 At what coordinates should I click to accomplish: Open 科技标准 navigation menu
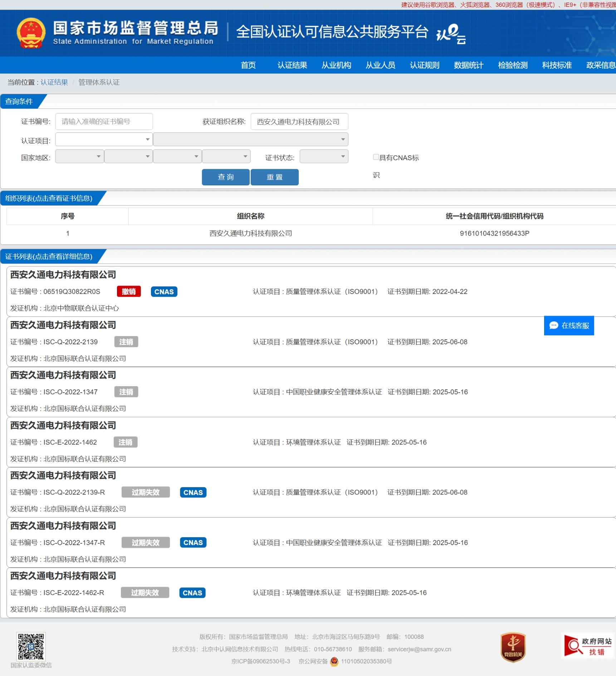[557, 65]
